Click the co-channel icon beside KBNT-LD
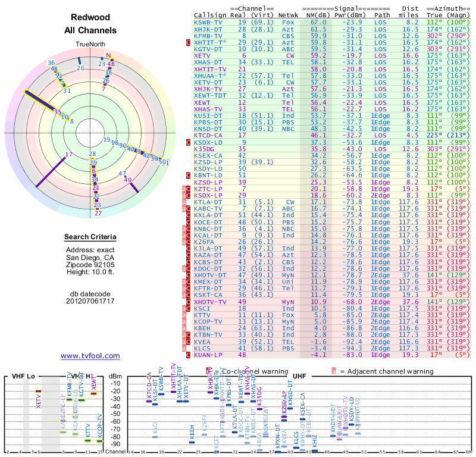This screenshot has width=476, height=457. [x=188, y=175]
